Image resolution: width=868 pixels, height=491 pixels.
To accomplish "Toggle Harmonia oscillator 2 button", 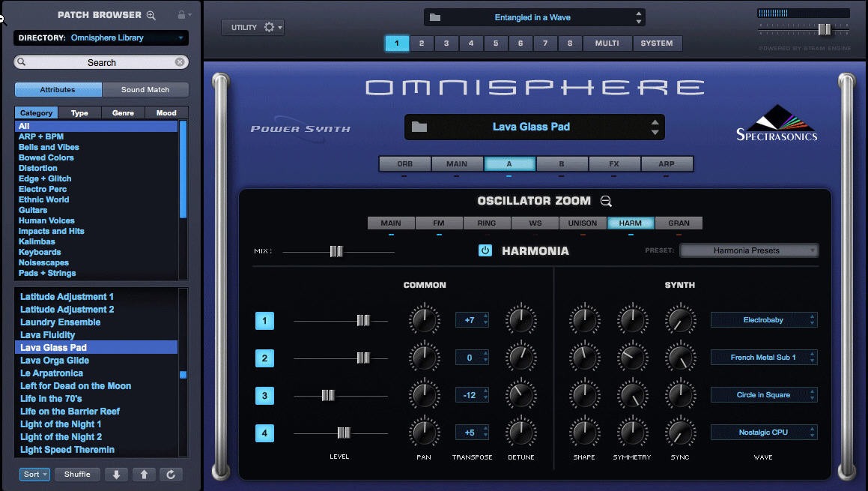I will pyautogui.click(x=264, y=358).
